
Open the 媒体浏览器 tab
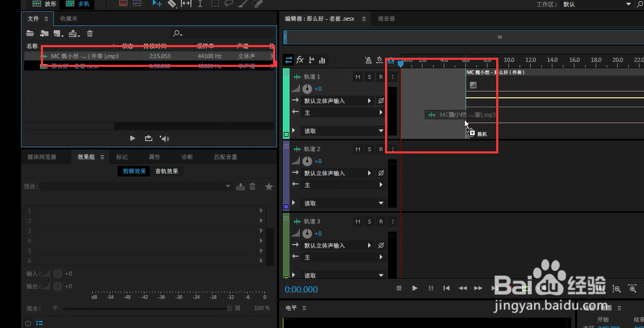pyautogui.click(x=42, y=157)
